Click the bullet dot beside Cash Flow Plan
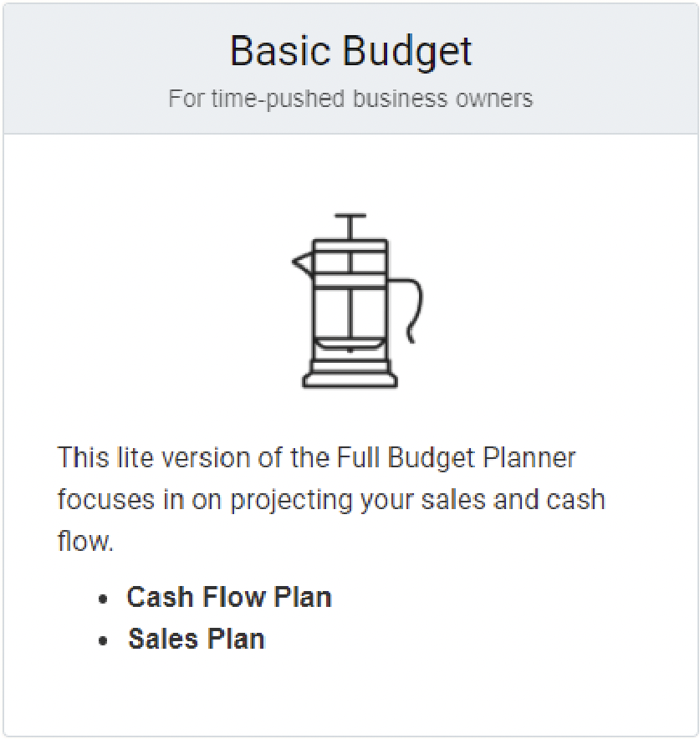The width and height of the screenshot is (700, 739). click(x=103, y=599)
